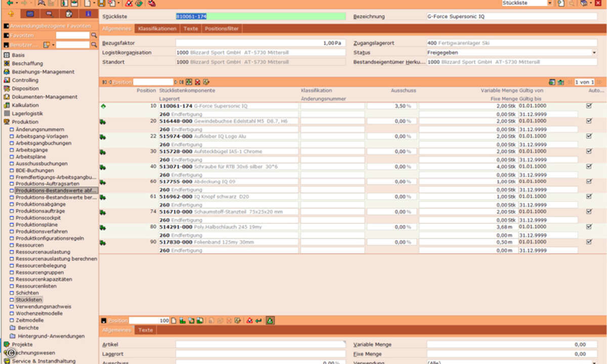Click the Beschaffung module icon in sidebar
Viewport: 607px width, 364px height.
click(7, 63)
